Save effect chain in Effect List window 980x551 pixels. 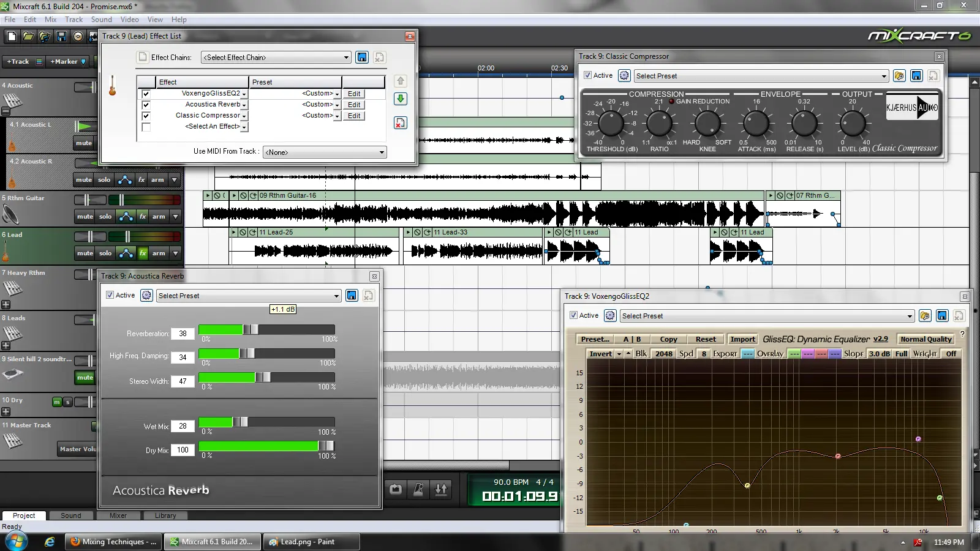[x=362, y=57]
